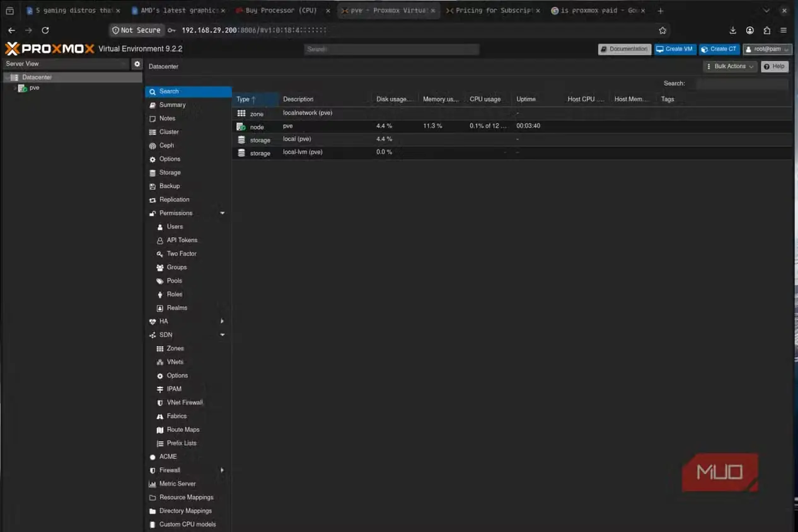Select the local (pve) storage row
The height and width of the screenshot is (532, 798).
pyautogui.click(x=512, y=139)
